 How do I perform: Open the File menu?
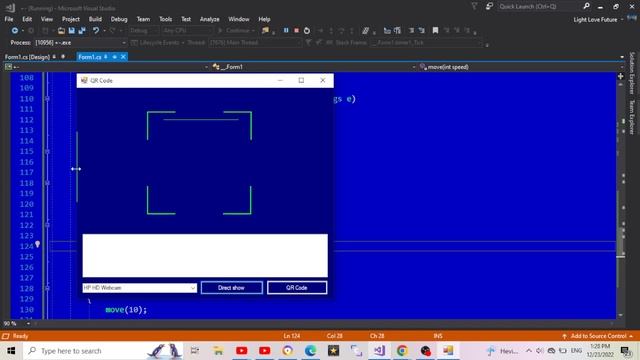[9, 19]
